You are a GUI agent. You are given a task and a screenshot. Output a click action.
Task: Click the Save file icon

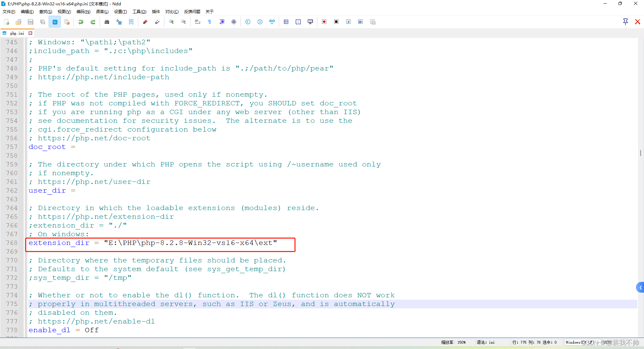31,22
